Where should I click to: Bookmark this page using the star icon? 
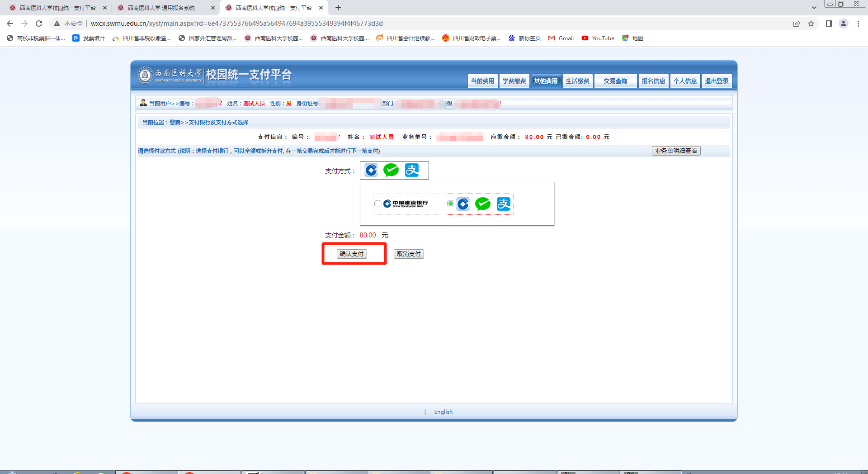coord(811,24)
